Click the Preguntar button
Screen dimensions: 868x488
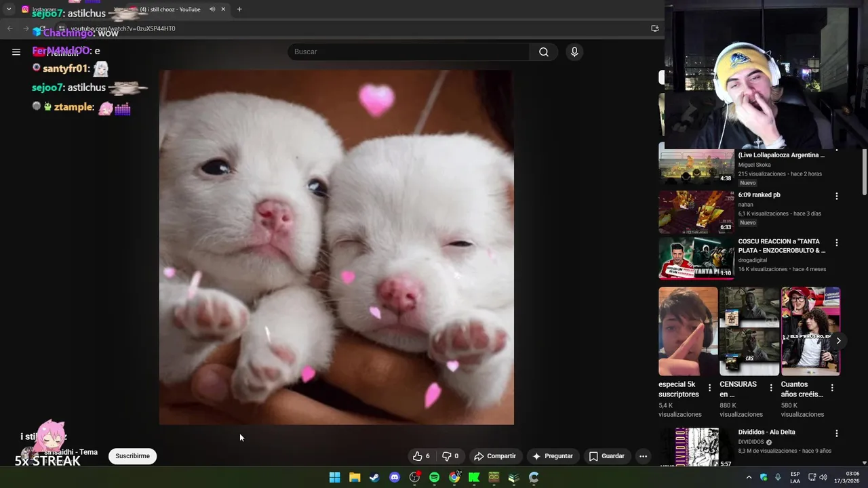pyautogui.click(x=553, y=456)
